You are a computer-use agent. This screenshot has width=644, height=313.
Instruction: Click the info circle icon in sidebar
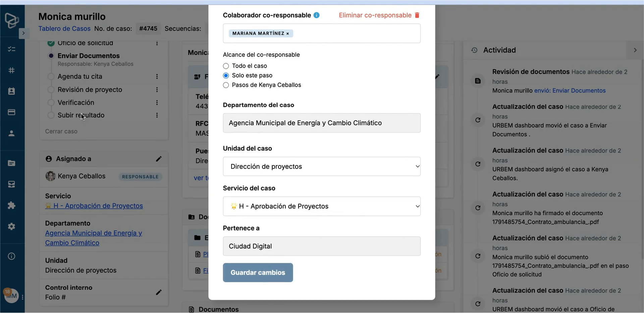[11, 256]
